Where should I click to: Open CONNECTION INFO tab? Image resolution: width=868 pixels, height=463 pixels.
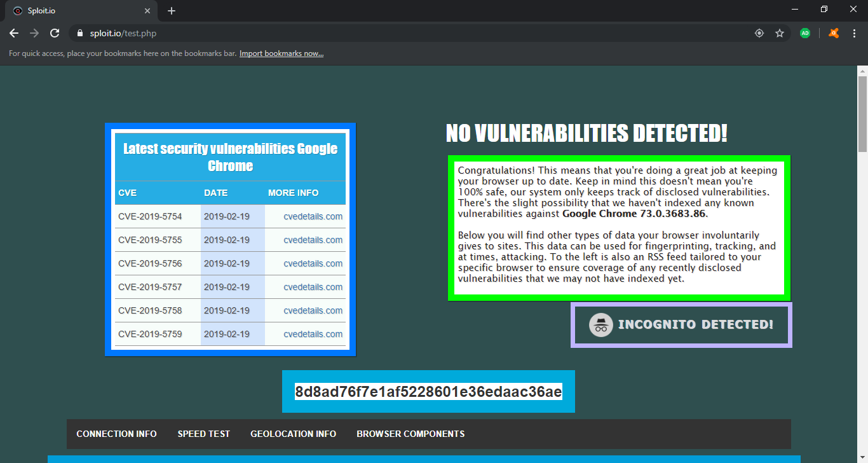click(116, 434)
